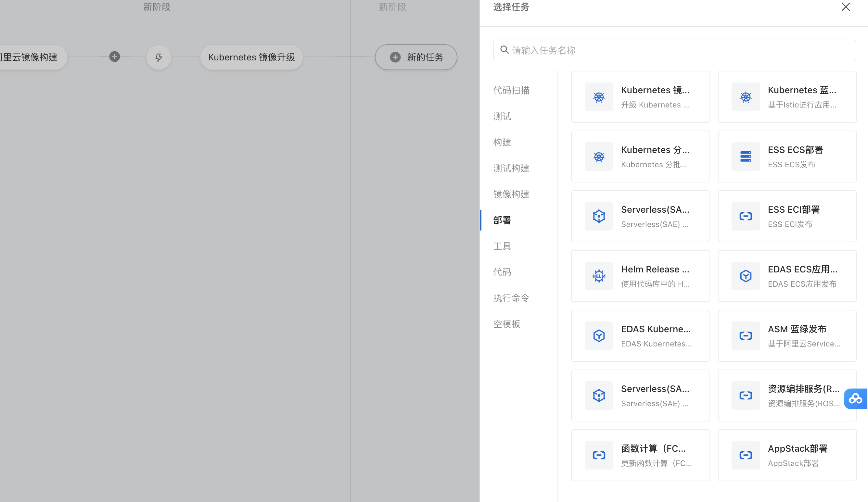Click the 新阶段 label above Kubernetes 镜像升级
This screenshot has width=868, height=502.
click(157, 7)
